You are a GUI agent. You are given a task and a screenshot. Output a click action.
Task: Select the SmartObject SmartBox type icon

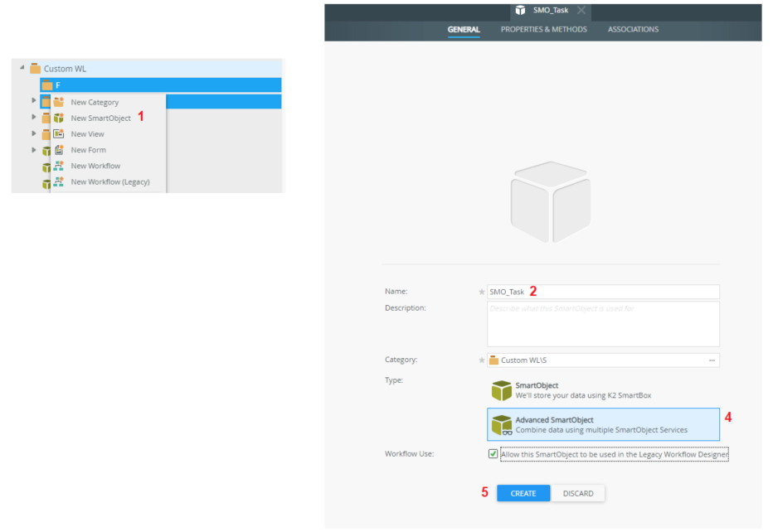point(501,391)
